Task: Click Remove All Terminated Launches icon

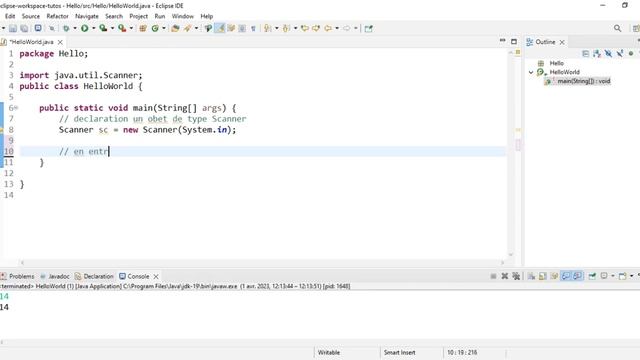Action: point(516,276)
